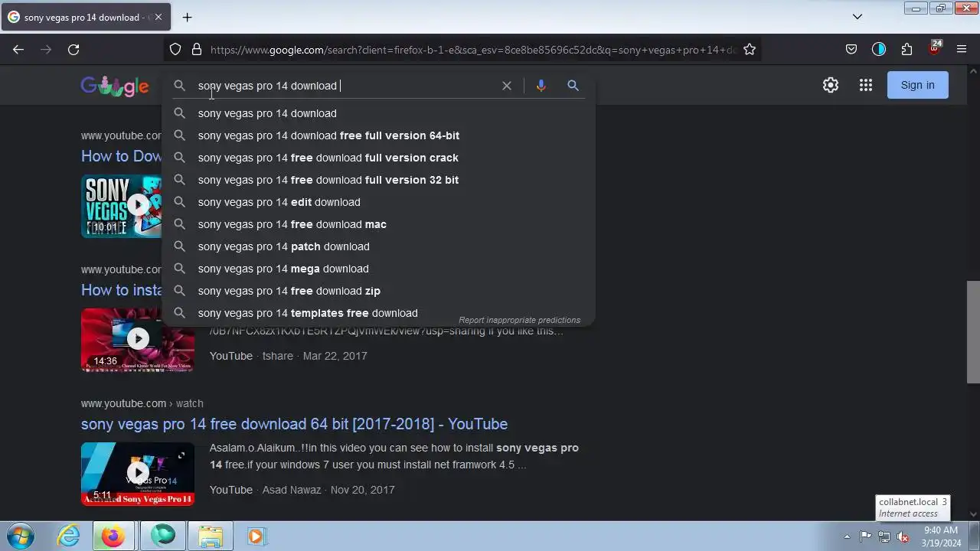Open the partially hidden 'How to Dow' result
The image size is (980, 551).
click(x=121, y=156)
